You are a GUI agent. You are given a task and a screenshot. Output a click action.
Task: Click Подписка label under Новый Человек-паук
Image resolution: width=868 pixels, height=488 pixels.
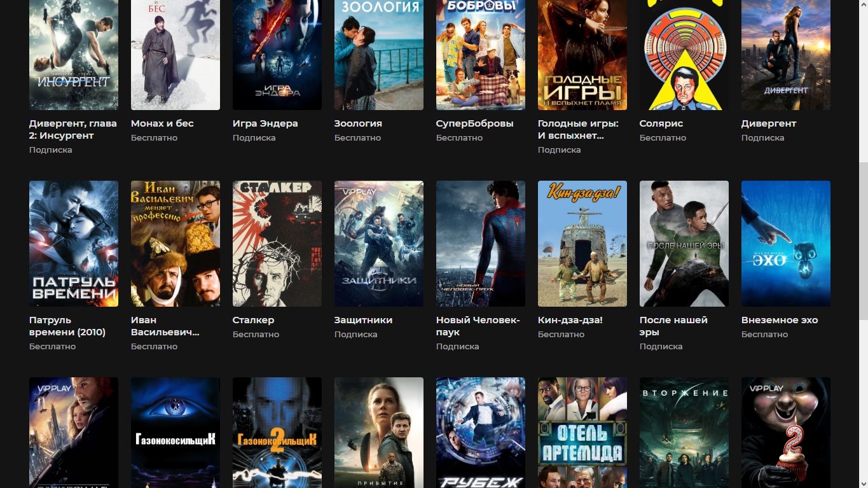(457, 347)
